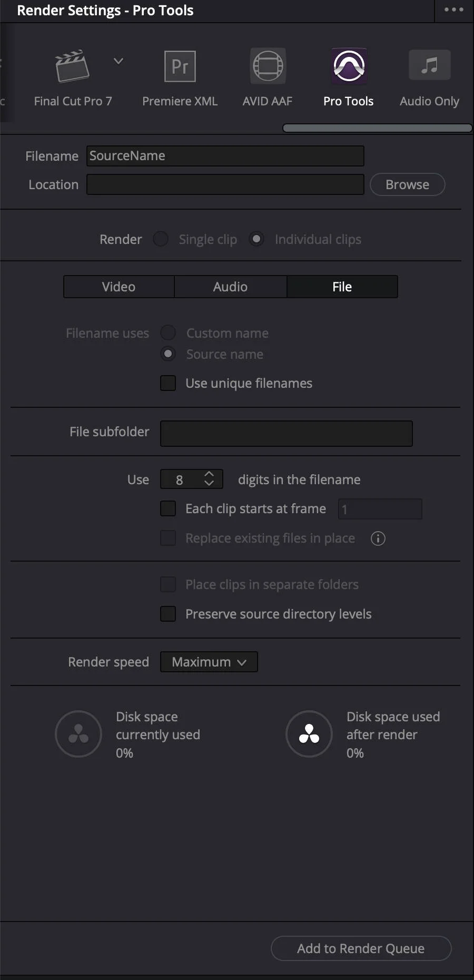Click the 'digits in the filename' text
This screenshot has height=980, width=474.
tap(299, 479)
